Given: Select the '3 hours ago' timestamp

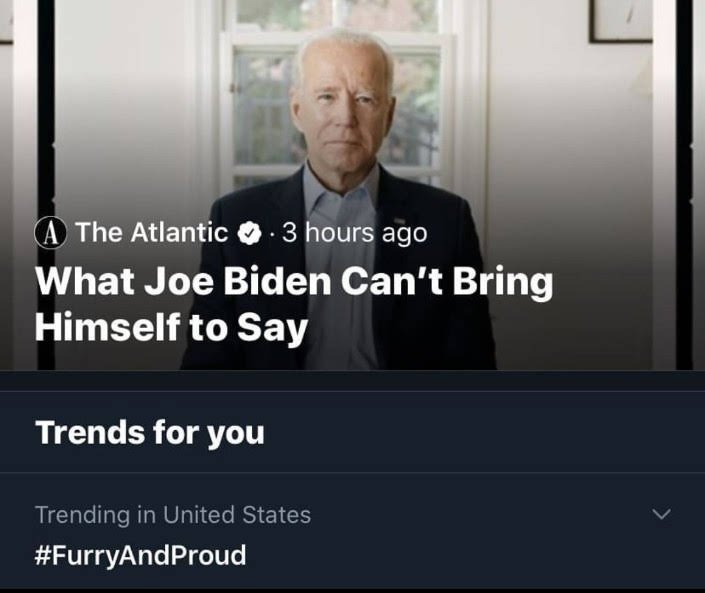Looking at the screenshot, I should click(354, 233).
